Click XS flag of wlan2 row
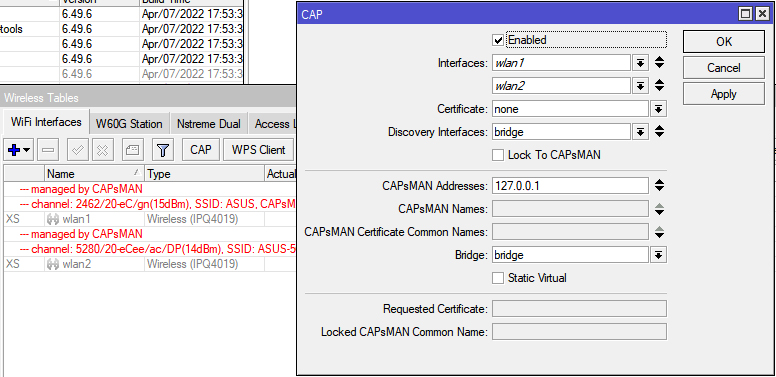 coord(13,264)
